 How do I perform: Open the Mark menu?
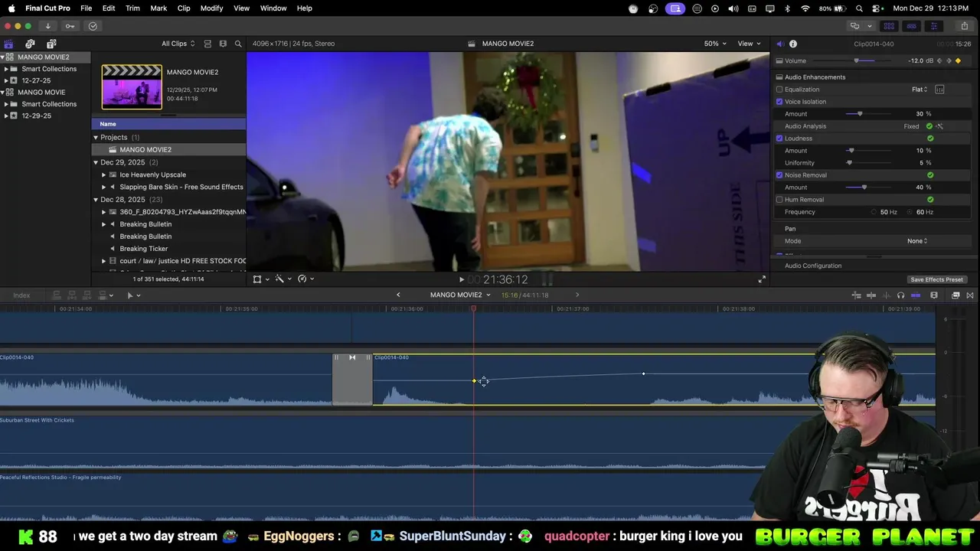coord(158,8)
